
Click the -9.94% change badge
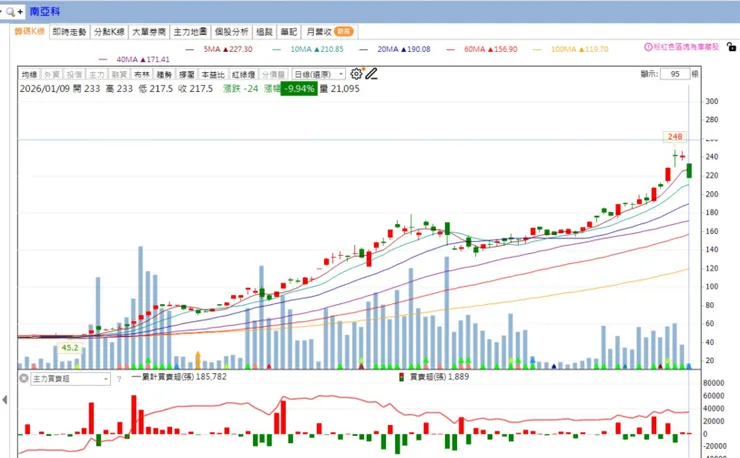299,89
